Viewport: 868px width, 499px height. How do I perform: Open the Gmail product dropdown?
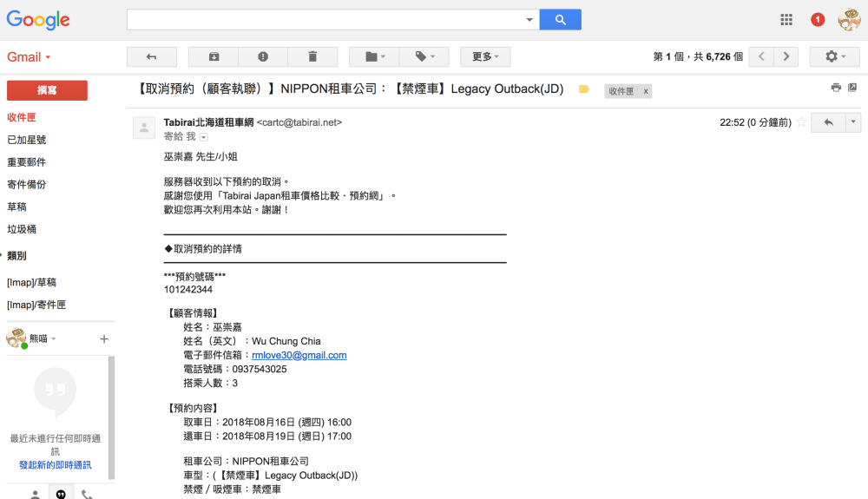[x=29, y=57]
